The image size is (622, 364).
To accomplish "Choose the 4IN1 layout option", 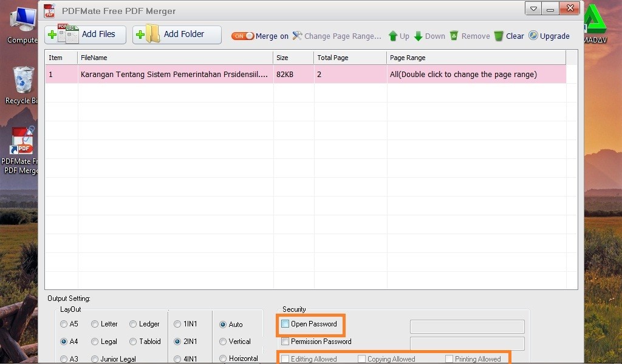I will [177, 359].
